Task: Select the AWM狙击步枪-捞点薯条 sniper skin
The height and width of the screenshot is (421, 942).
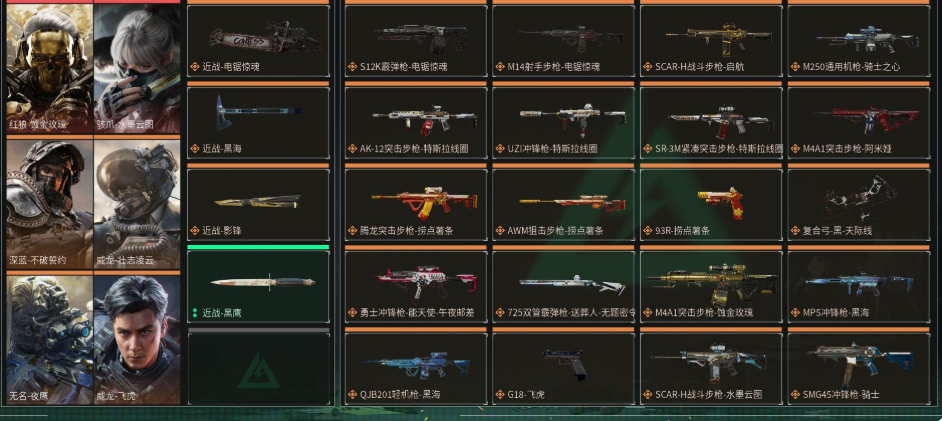Action: tap(563, 205)
